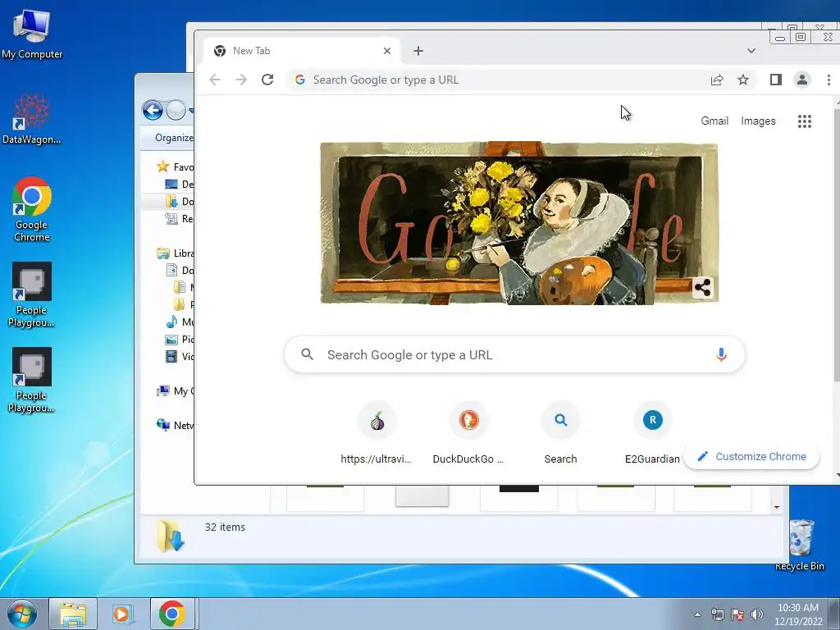This screenshot has width=840, height=630.
Task: Bookmark this tab with the star
Action: point(743,80)
